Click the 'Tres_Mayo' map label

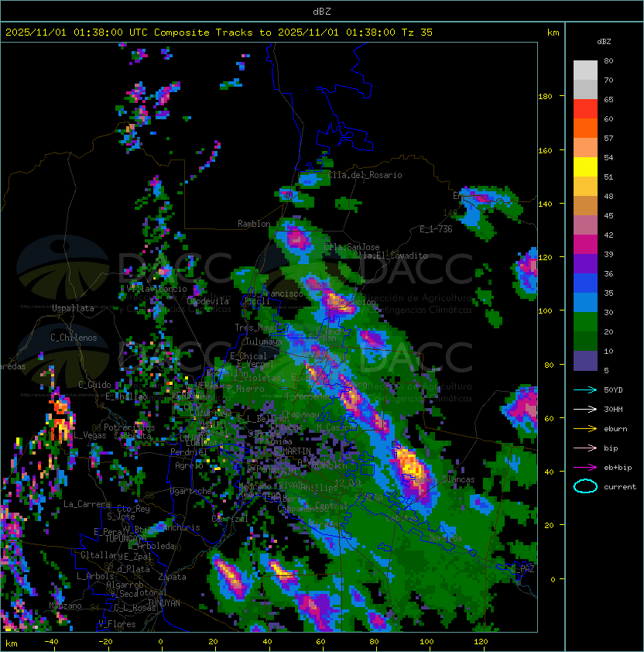[255, 328]
